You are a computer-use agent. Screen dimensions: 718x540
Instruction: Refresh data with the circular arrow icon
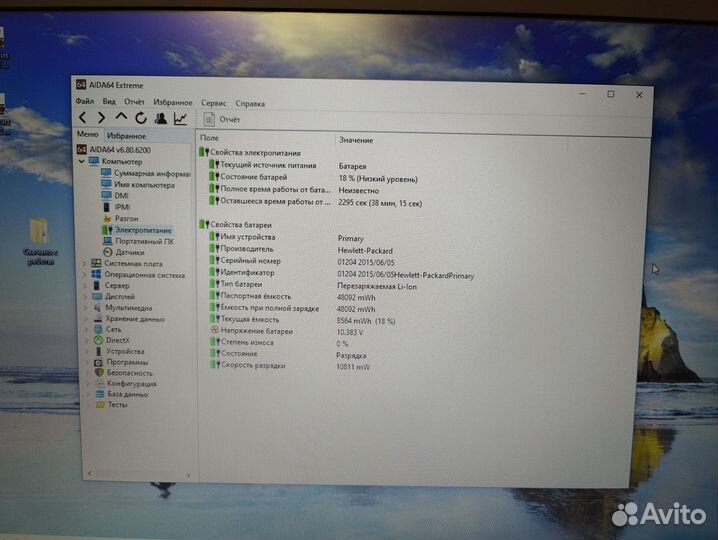(x=141, y=118)
